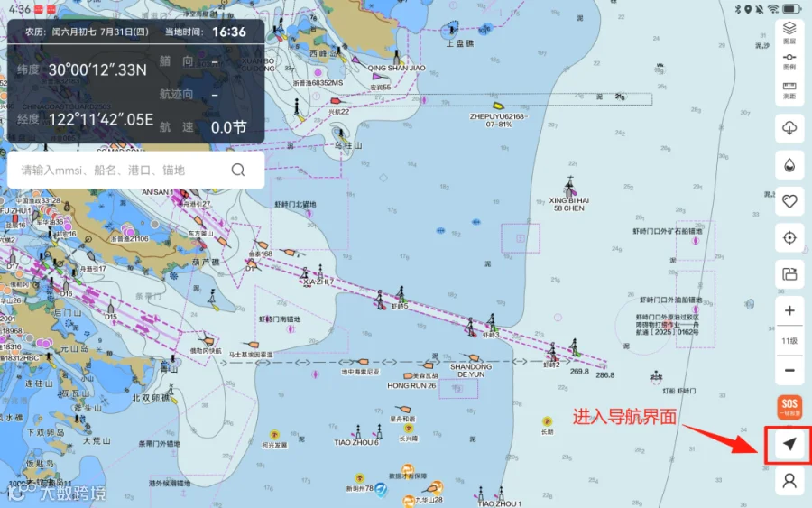Tap the 虾峙门口外矿石船锚地 anchorage label
Image resolution: width=812 pixels, height=508 pixels.
(x=668, y=232)
